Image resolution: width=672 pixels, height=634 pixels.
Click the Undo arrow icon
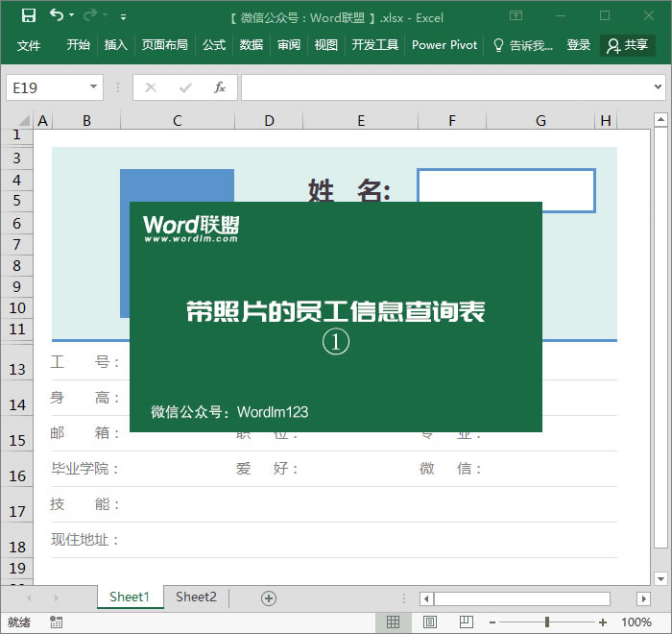(57, 15)
